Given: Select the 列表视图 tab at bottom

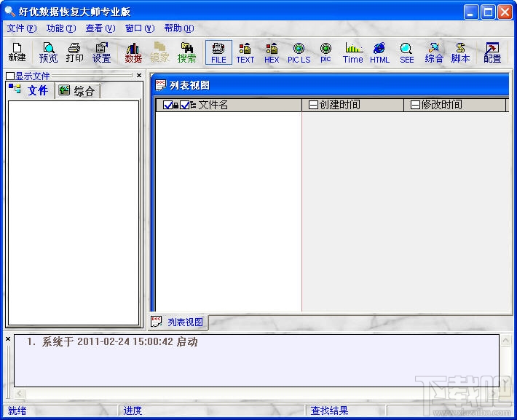Looking at the screenshot, I should coord(178,322).
